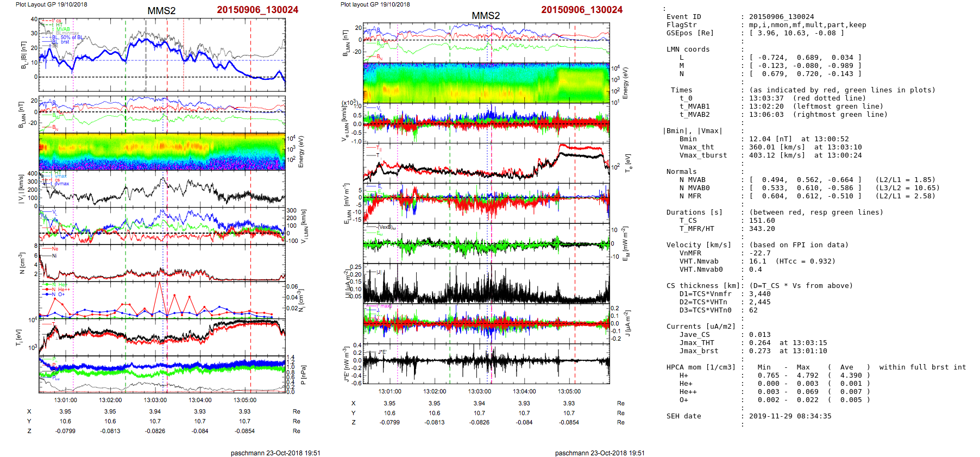
Task: Click the 'Te [eV]' electron temperature axis label
Action: [x=628, y=162]
